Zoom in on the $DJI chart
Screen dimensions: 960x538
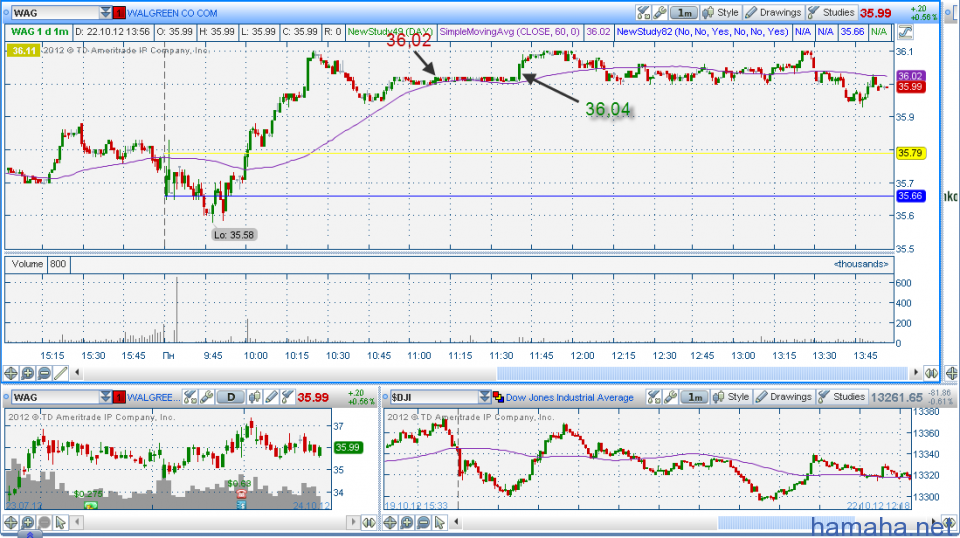(x=407, y=523)
